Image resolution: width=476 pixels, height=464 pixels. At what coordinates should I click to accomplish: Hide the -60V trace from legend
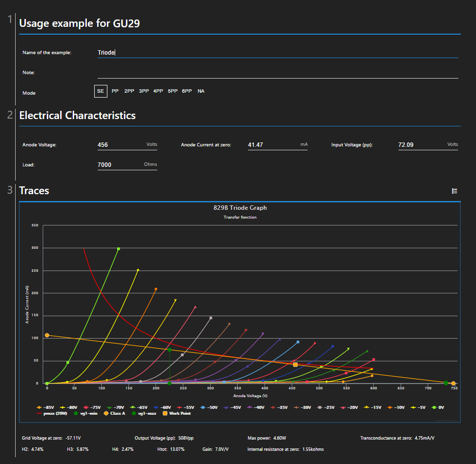pyautogui.click(x=163, y=407)
